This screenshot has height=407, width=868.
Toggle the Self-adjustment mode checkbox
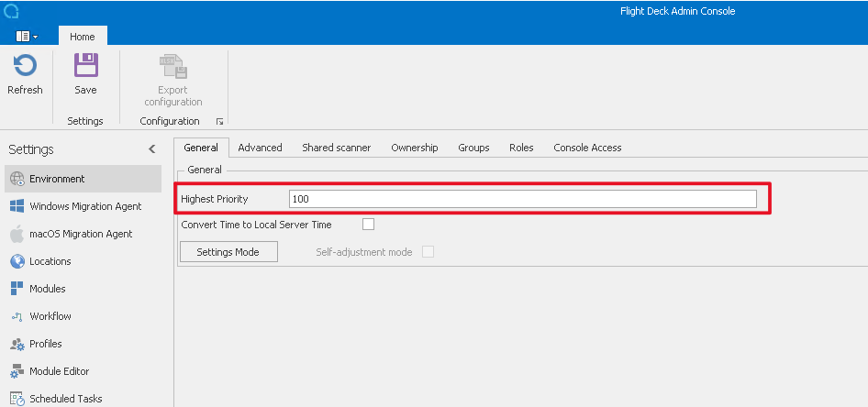[x=428, y=252]
